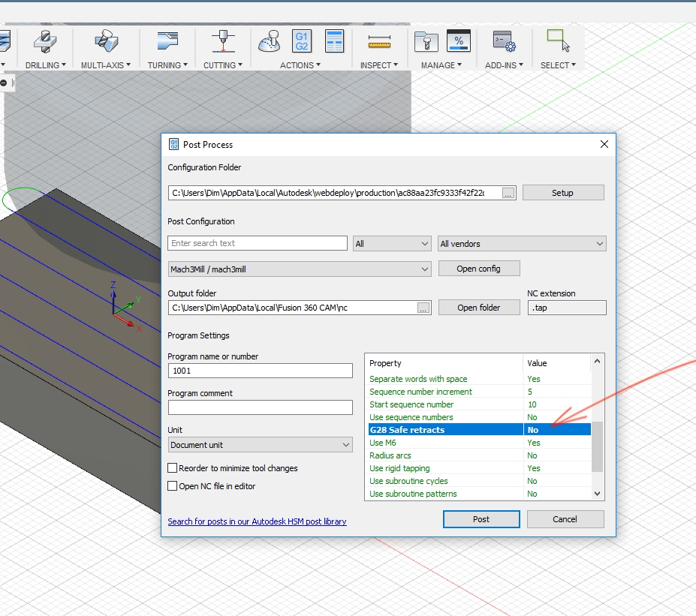Click the property list vertical scrollbar
The width and height of the screenshot is (696, 616).
click(598, 447)
